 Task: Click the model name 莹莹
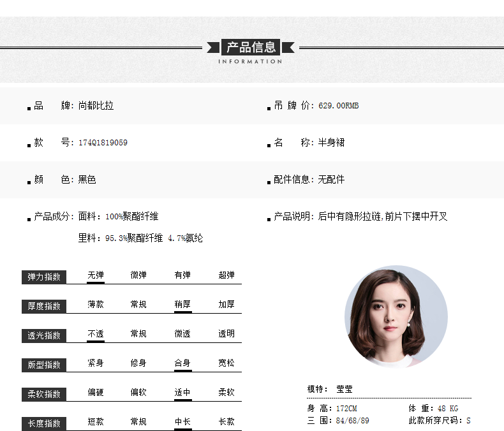(x=345, y=389)
